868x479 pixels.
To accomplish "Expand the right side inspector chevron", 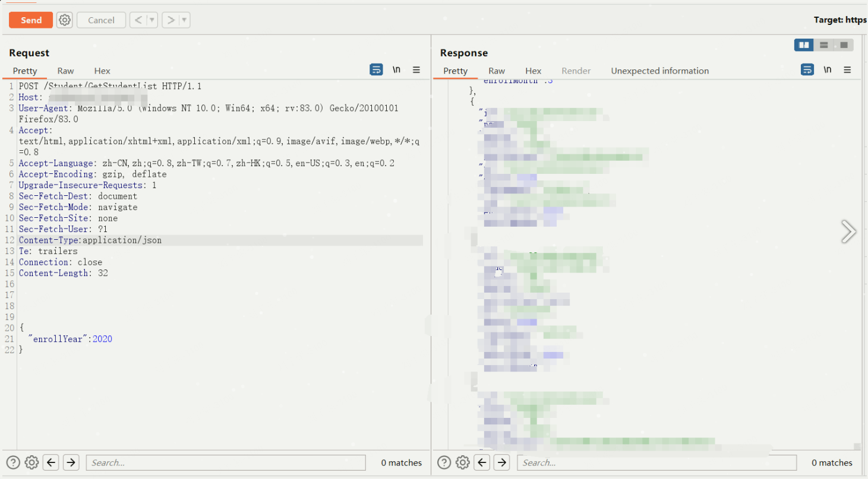I will (x=848, y=231).
